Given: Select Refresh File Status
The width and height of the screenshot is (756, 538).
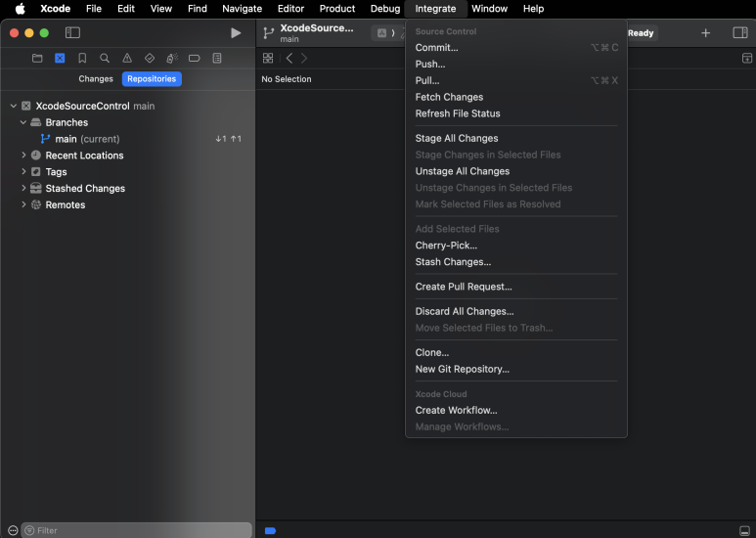Looking at the screenshot, I should (x=516, y=113).
